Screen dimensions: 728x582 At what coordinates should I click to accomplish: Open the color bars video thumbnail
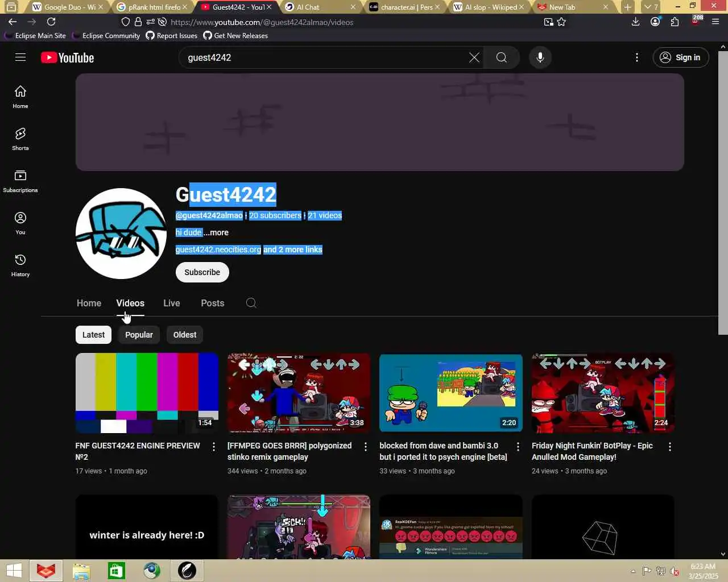point(147,393)
